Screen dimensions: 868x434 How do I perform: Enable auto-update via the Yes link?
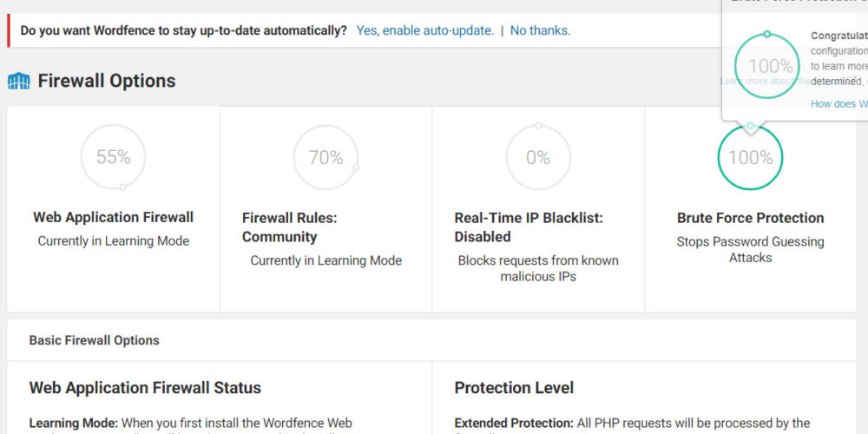coord(425,30)
